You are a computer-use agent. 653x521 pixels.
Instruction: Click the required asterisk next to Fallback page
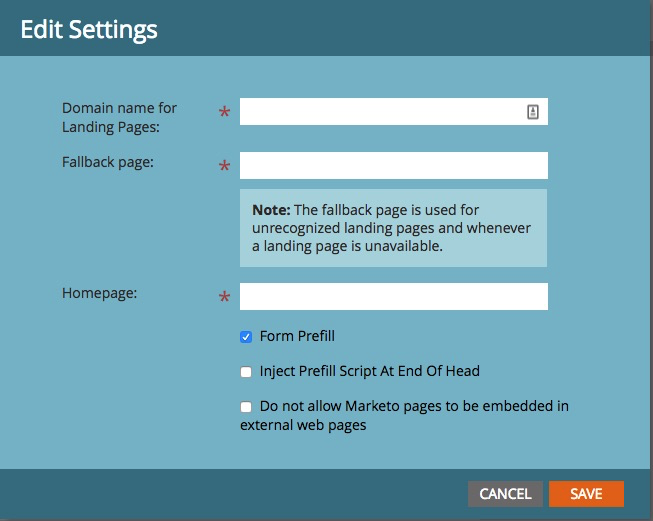(x=224, y=168)
